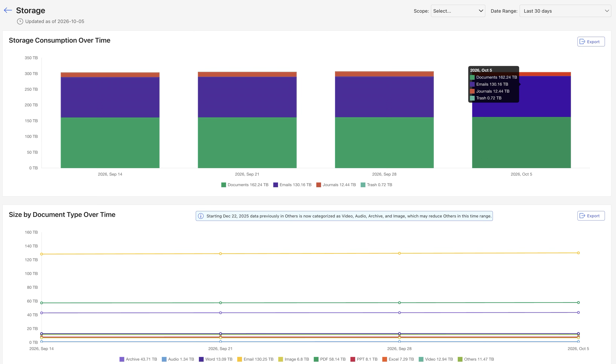Toggle the Email 130.25 TB legend entry
Screen dimensions: 616x364
[x=255, y=359]
